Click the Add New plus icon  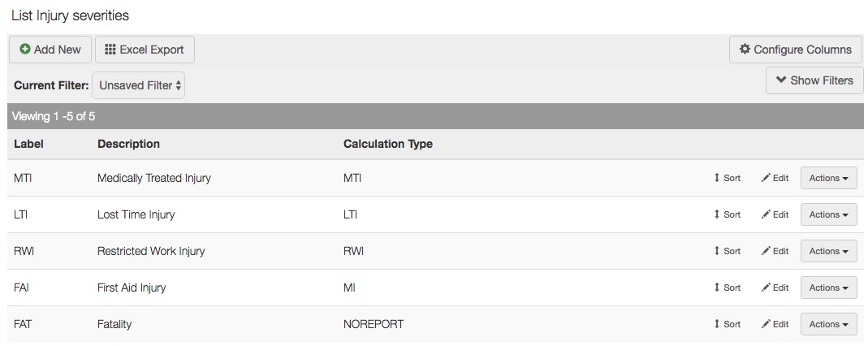(25, 50)
